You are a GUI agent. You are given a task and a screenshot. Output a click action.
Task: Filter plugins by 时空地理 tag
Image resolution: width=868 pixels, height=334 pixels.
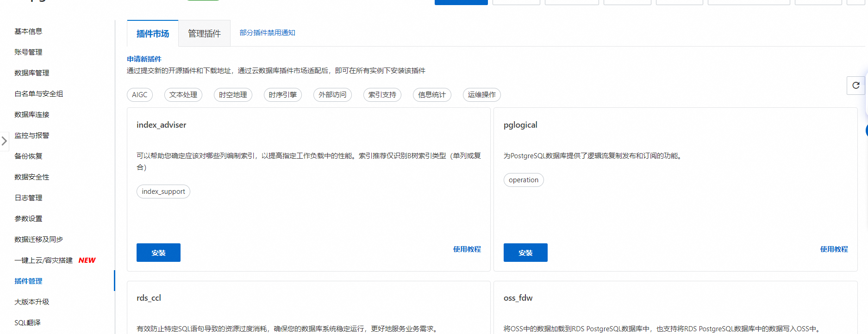[x=233, y=95]
